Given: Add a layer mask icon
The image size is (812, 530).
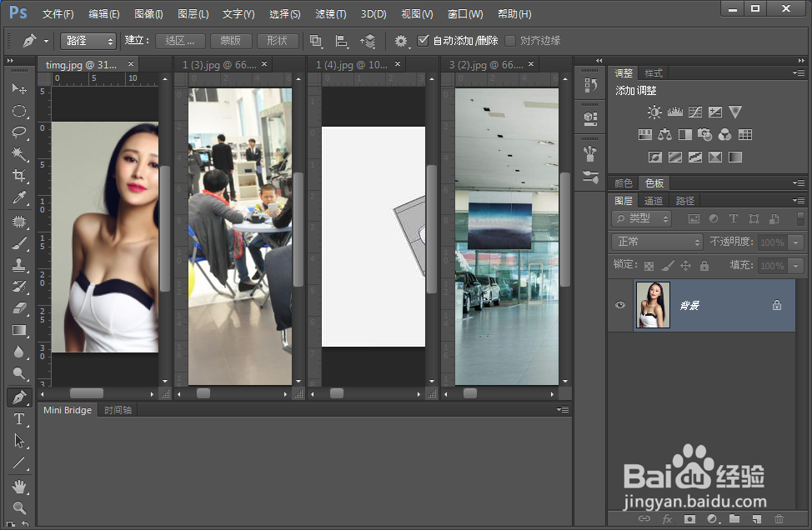Looking at the screenshot, I should (x=689, y=518).
